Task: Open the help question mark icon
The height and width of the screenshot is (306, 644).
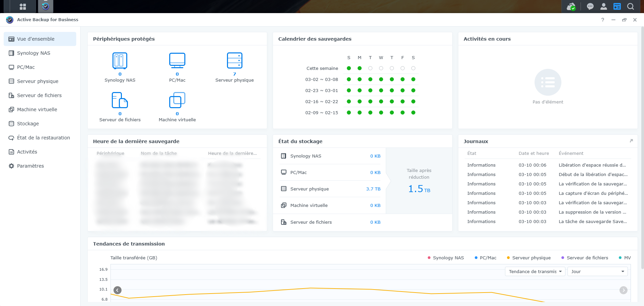Action: [603, 20]
